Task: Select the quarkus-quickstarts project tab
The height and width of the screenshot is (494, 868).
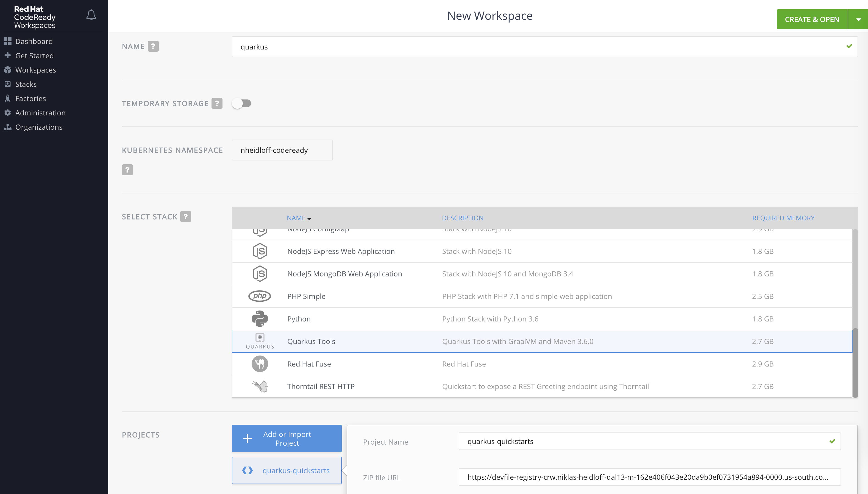Action: 286,470
